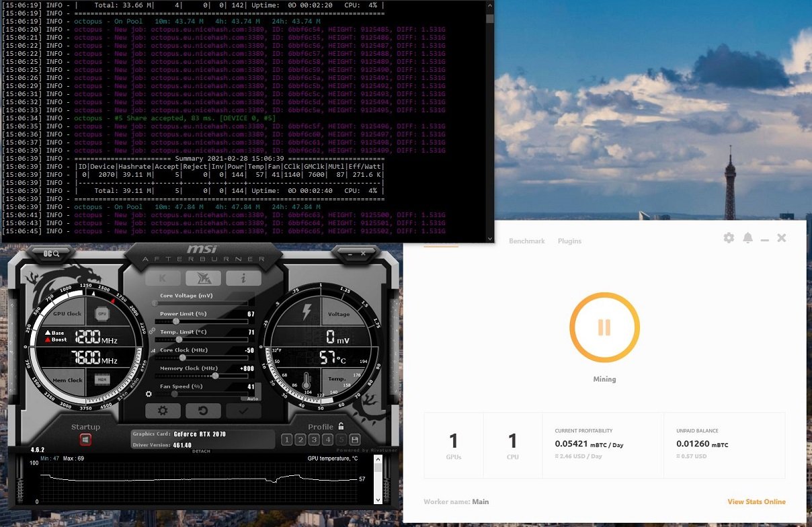Click the DETACH monitor label
The width and height of the screenshot is (812, 527).
202,451
